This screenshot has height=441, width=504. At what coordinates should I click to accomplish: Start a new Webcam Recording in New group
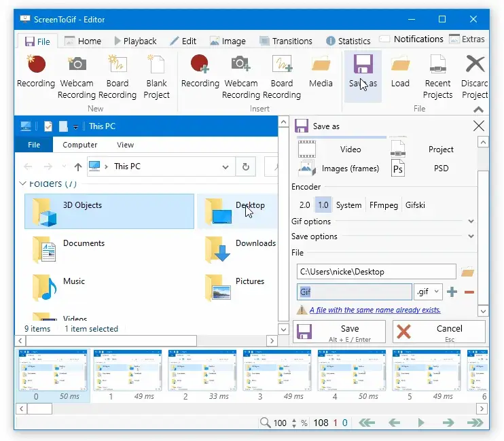(77, 77)
